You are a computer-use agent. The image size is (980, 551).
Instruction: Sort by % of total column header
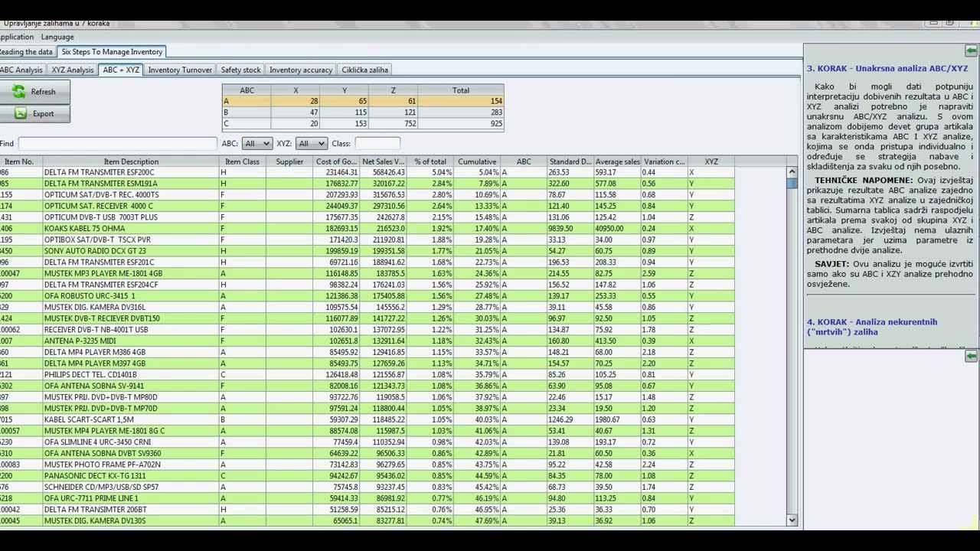tap(430, 161)
